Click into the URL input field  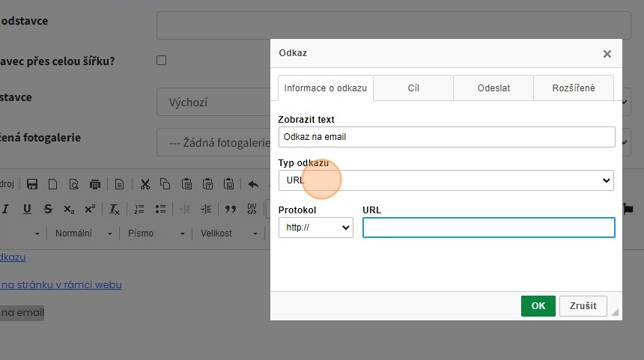pos(488,228)
